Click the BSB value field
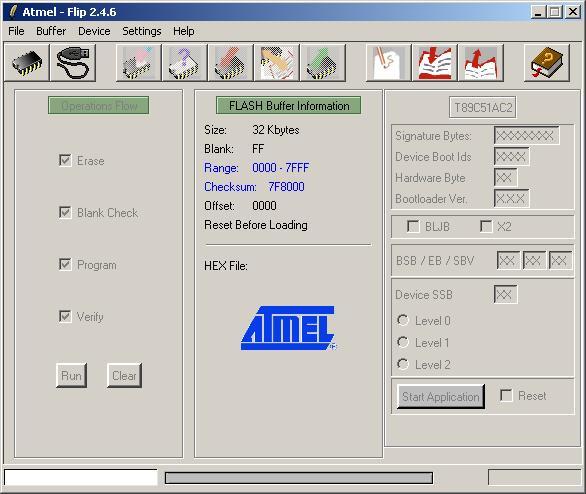 coord(508,260)
